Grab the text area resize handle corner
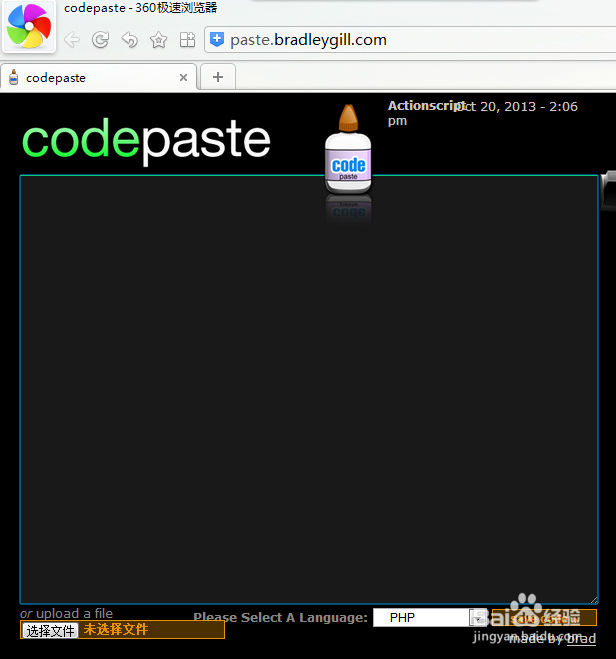 pyautogui.click(x=594, y=600)
